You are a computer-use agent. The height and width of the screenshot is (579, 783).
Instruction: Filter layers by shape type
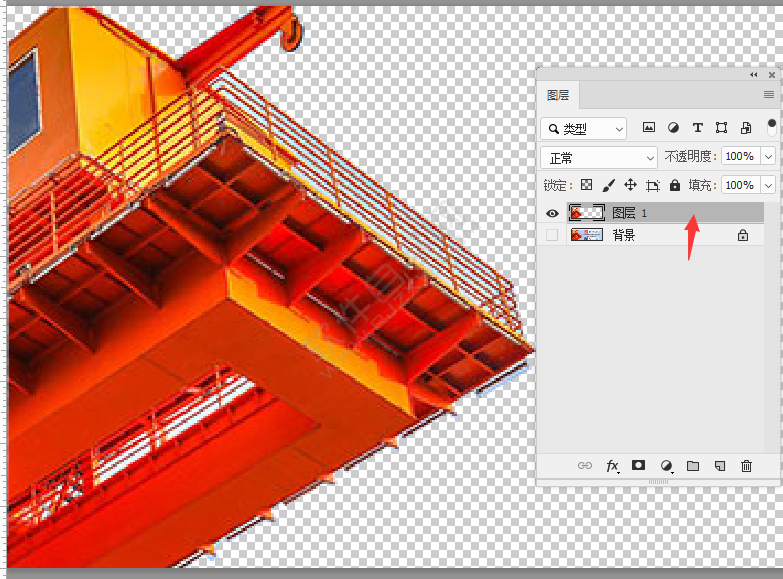(x=721, y=127)
